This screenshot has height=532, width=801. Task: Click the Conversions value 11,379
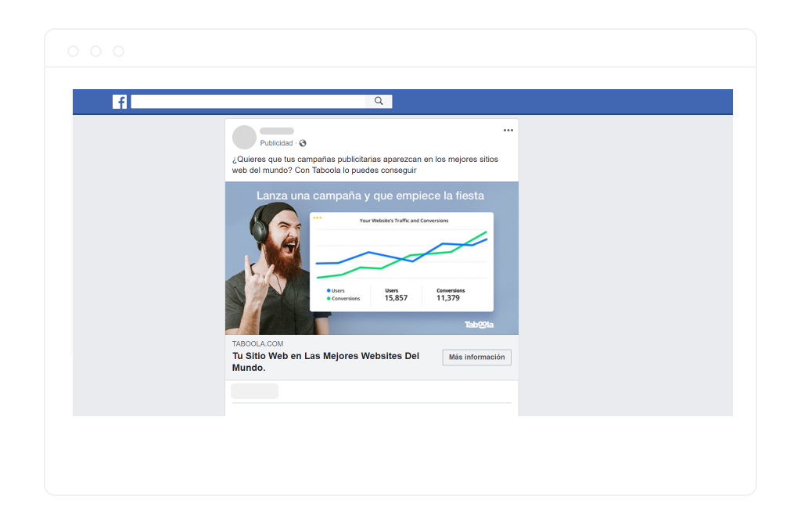coord(448,298)
